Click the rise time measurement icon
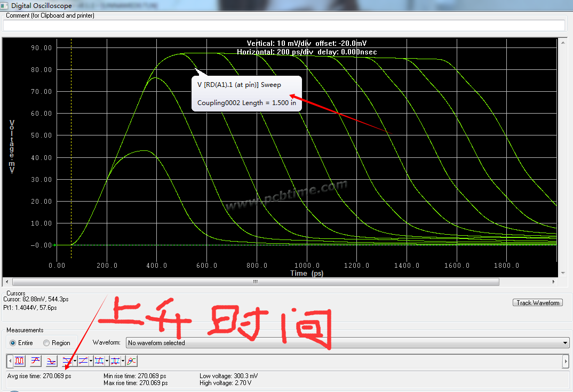 [83, 361]
